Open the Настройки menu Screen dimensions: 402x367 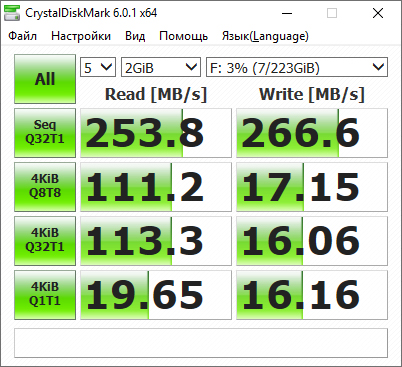[81, 36]
